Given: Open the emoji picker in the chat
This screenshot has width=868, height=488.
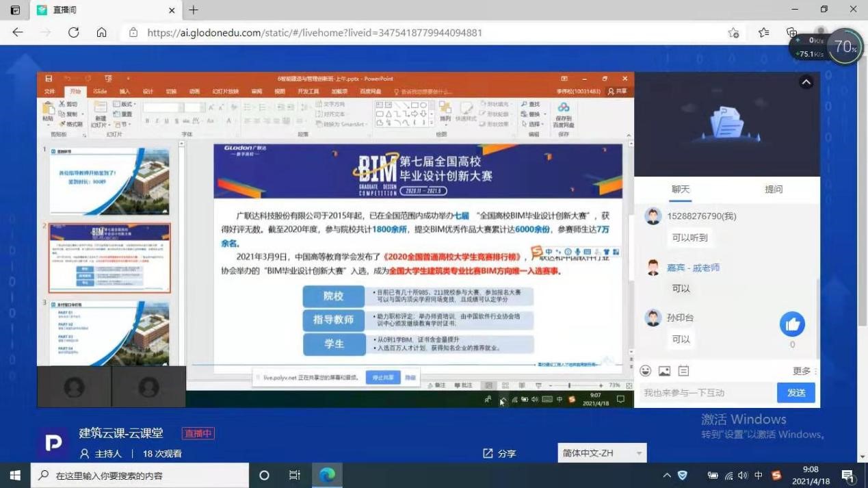Looking at the screenshot, I should point(645,371).
